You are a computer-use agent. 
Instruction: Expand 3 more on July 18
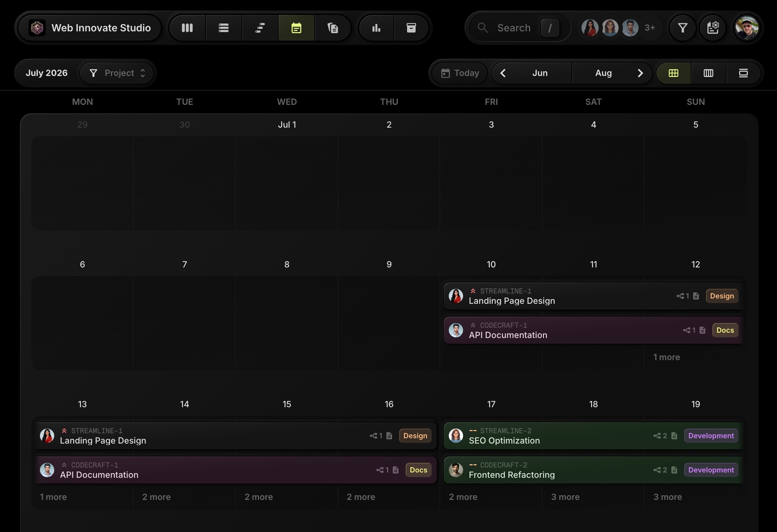[565, 497]
